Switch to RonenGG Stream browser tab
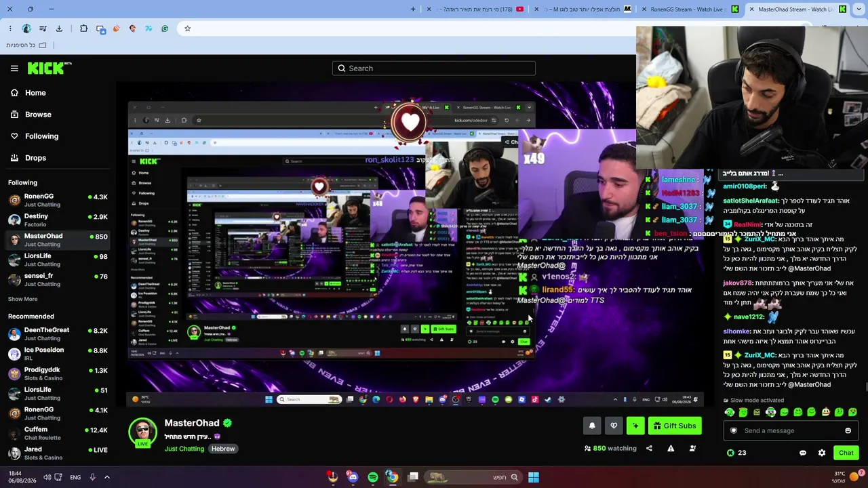Image resolution: width=868 pixels, height=488 pixels. point(690,9)
